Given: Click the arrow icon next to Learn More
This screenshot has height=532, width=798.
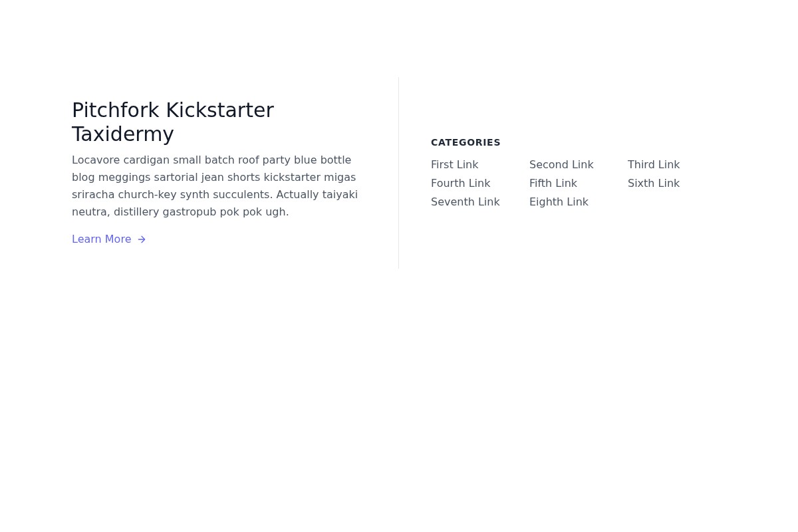Looking at the screenshot, I should [x=141, y=239].
